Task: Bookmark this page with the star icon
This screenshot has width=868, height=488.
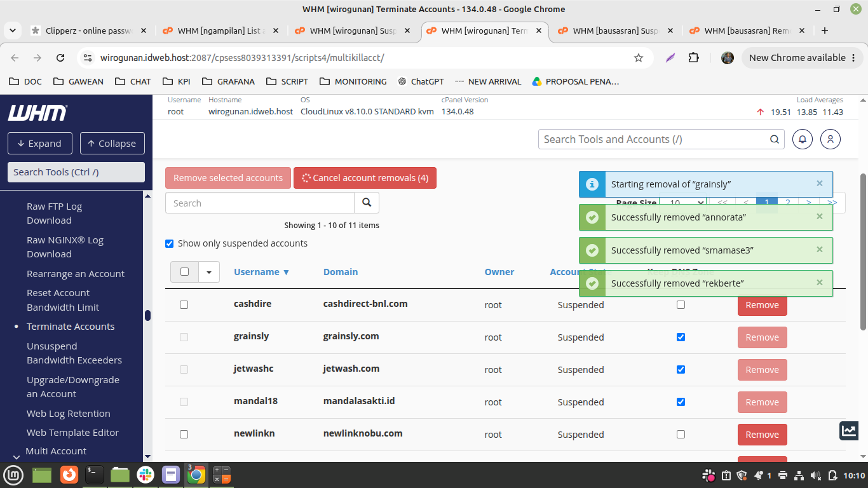Action: pyautogui.click(x=639, y=58)
